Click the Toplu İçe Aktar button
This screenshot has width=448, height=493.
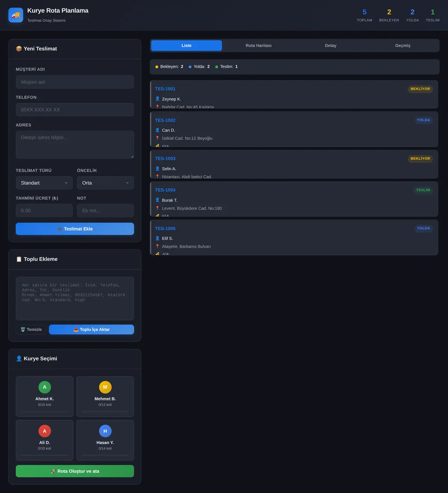coord(91,329)
